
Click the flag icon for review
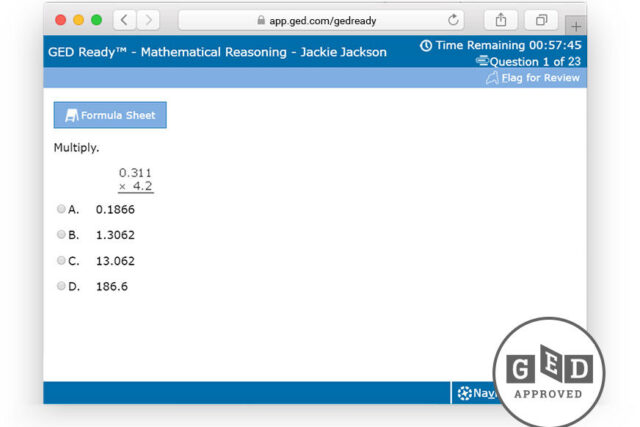(492, 78)
